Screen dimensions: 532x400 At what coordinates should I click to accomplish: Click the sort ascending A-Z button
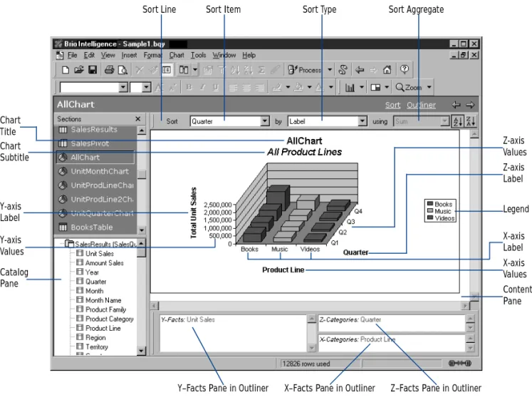[458, 121]
